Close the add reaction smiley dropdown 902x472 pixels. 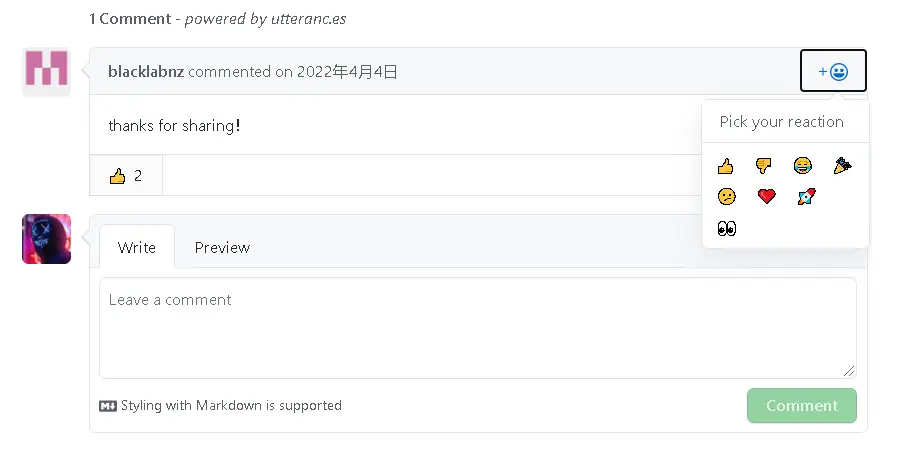(x=833, y=71)
